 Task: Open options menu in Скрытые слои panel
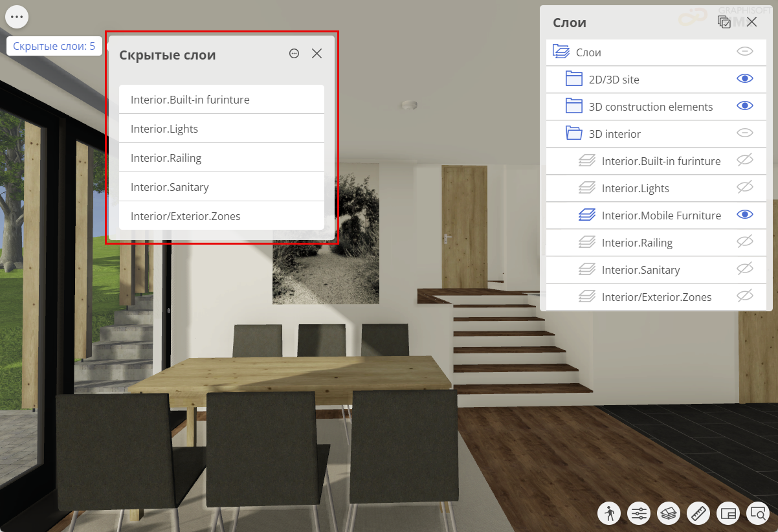294,54
